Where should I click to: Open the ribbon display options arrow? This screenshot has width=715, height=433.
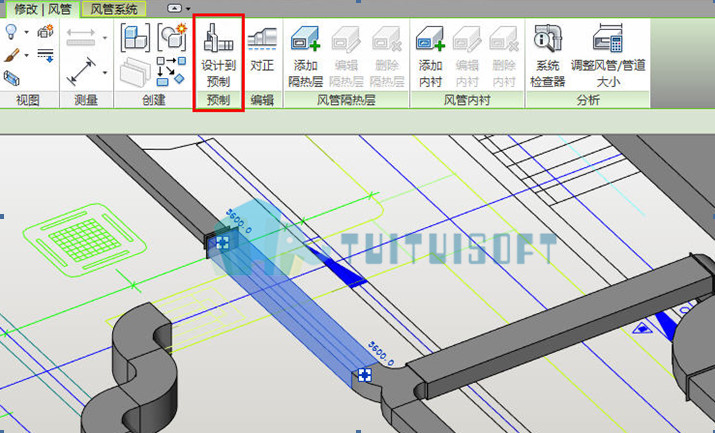[188, 9]
